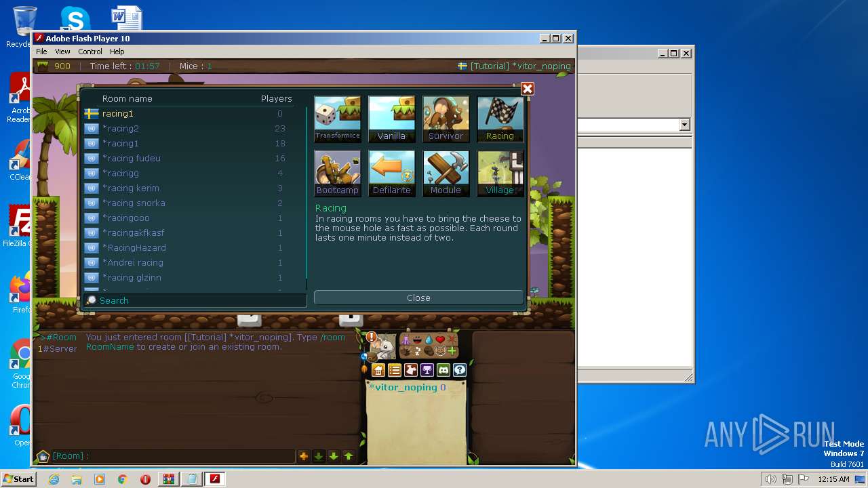Viewport: 868px width, 488px height.
Task: Click the green plus more emotes icon
Action: (x=452, y=351)
